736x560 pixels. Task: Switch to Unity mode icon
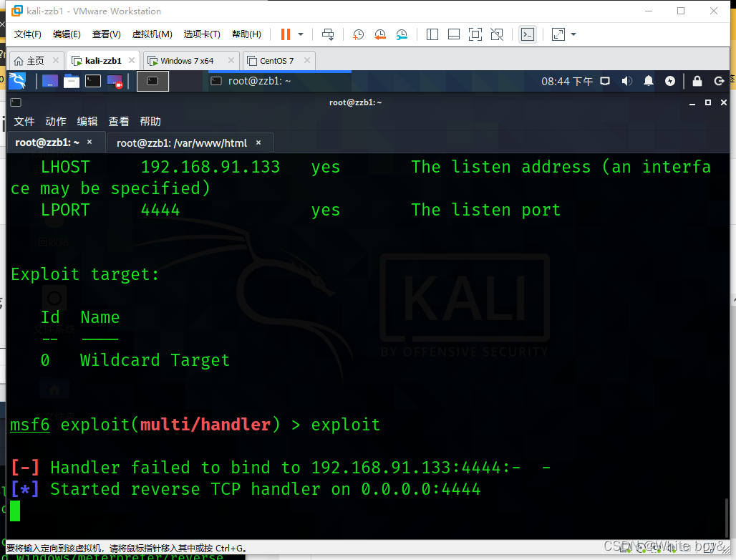497,34
